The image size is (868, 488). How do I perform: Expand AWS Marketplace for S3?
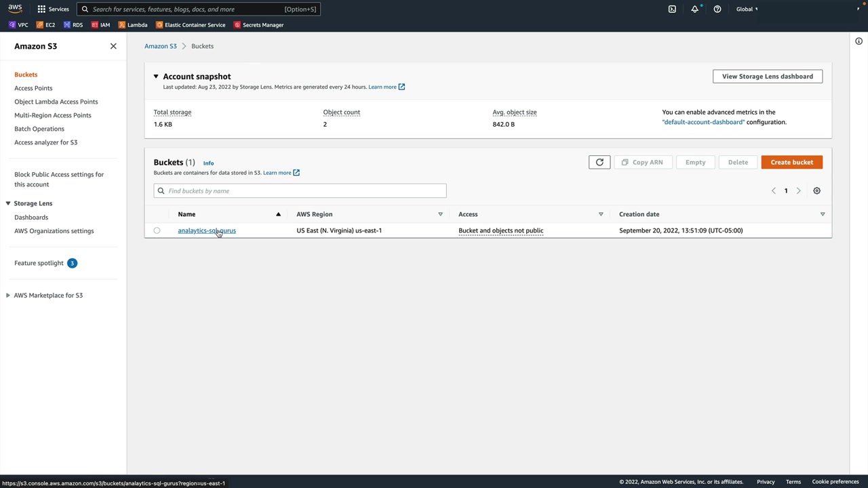pyautogui.click(x=8, y=296)
